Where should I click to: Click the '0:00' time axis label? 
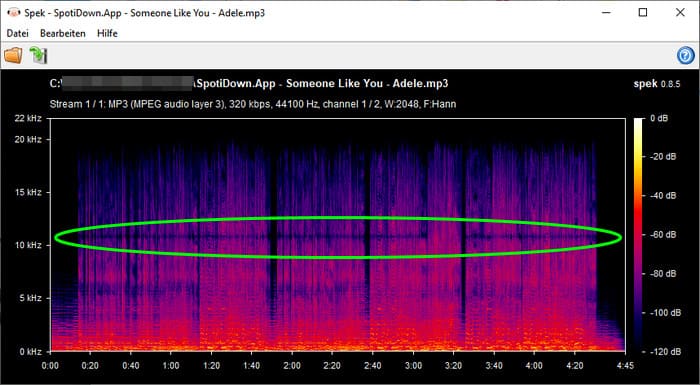click(50, 366)
